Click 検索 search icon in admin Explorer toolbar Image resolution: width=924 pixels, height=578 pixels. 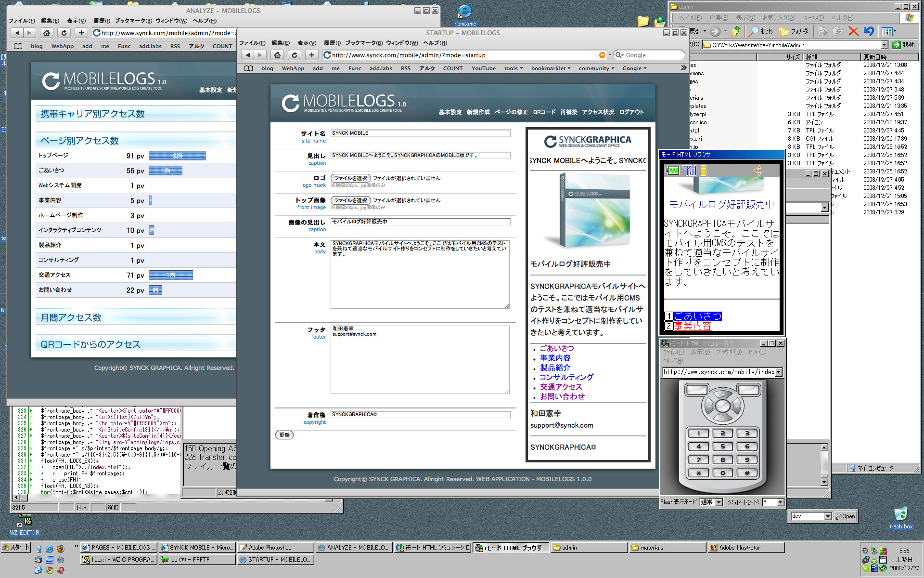(x=760, y=31)
